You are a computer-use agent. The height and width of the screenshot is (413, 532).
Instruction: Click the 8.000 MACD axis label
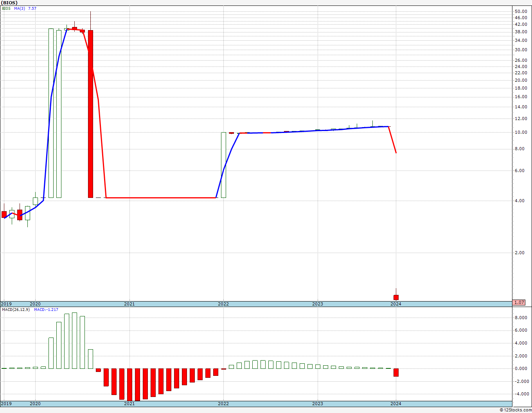(x=521, y=318)
